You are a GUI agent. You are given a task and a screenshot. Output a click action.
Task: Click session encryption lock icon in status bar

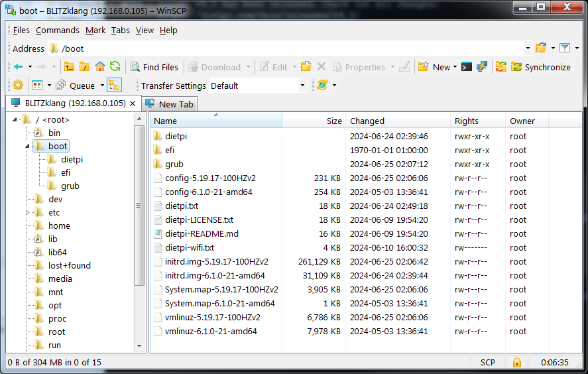[x=516, y=363]
